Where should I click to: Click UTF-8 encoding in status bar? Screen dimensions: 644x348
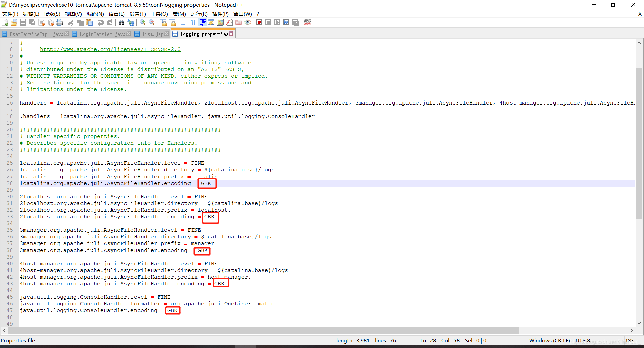coord(583,340)
